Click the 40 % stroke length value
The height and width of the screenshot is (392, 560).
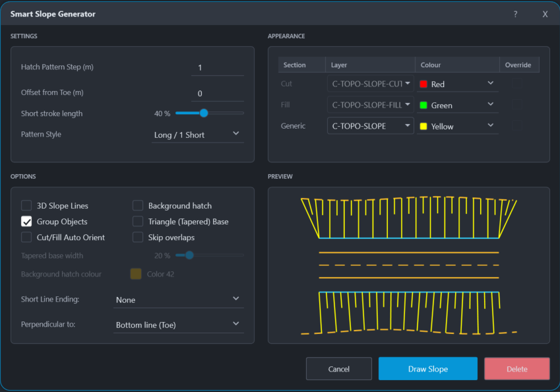(x=162, y=114)
